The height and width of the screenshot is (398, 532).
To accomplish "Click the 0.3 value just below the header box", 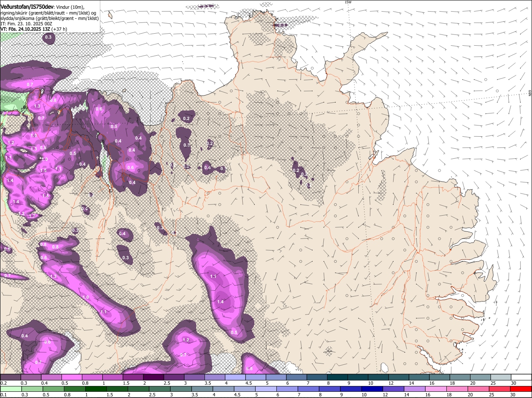I will (48, 37).
